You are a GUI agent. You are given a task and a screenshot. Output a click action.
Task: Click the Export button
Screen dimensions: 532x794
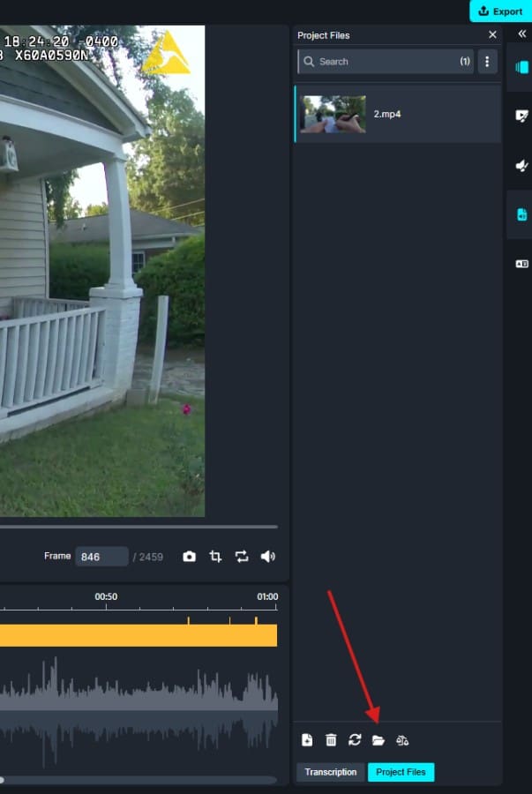[x=500, y=11]
